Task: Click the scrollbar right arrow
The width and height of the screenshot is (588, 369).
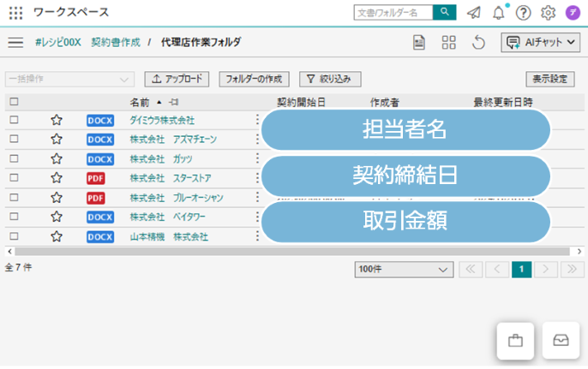Action: (x=579, y=252)
